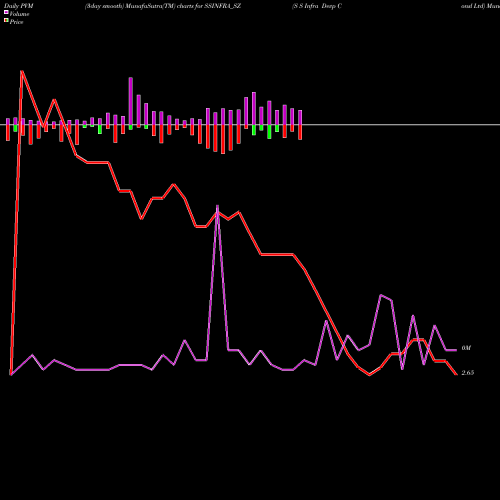The height and width of the screenshot is (500, 500).
Task: Click the '2.65' price value label
Action: (x=467, y=373)
